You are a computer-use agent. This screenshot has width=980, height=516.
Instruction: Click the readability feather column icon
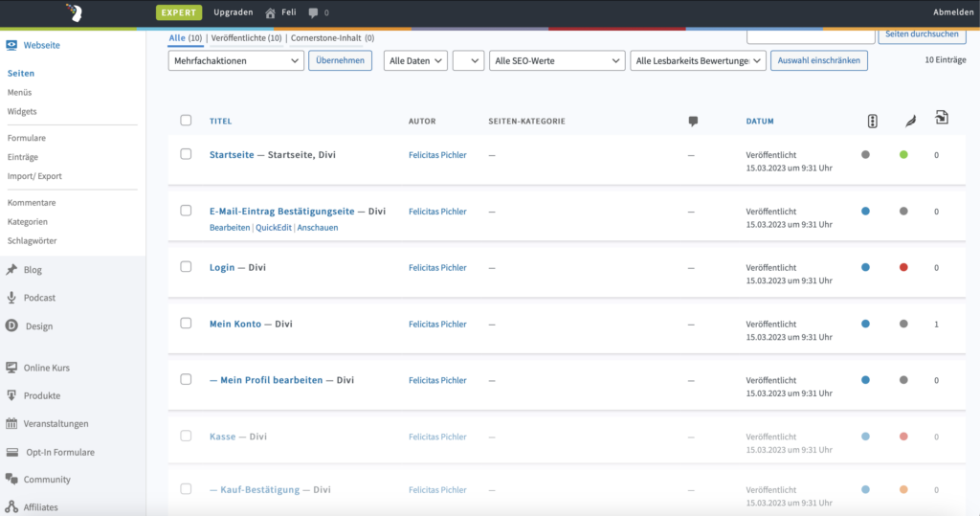point(908,122)
